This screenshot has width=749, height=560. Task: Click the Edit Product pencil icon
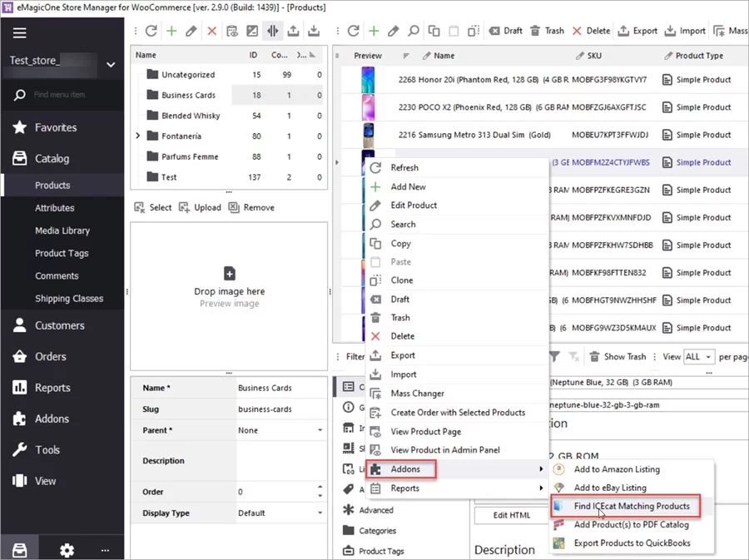click(393, 31)
